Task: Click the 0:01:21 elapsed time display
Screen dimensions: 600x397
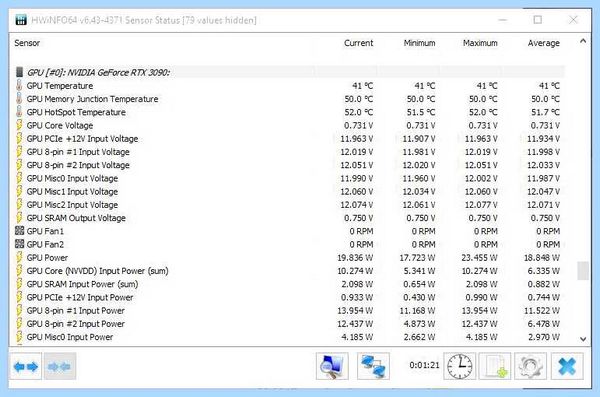Action: [424, 365]
